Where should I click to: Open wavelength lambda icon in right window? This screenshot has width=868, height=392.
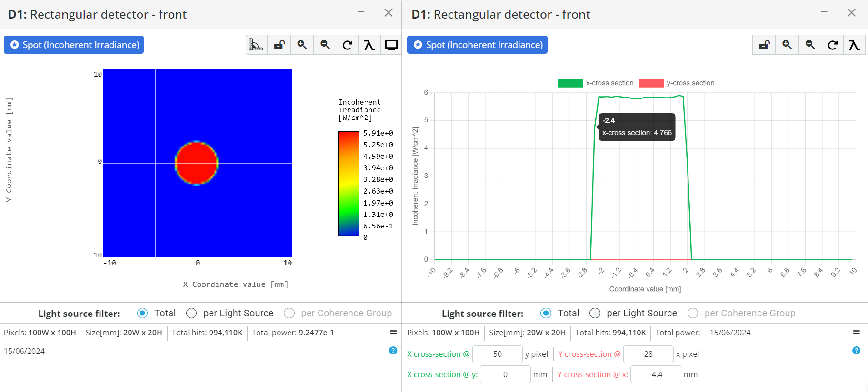coord(854,45)
